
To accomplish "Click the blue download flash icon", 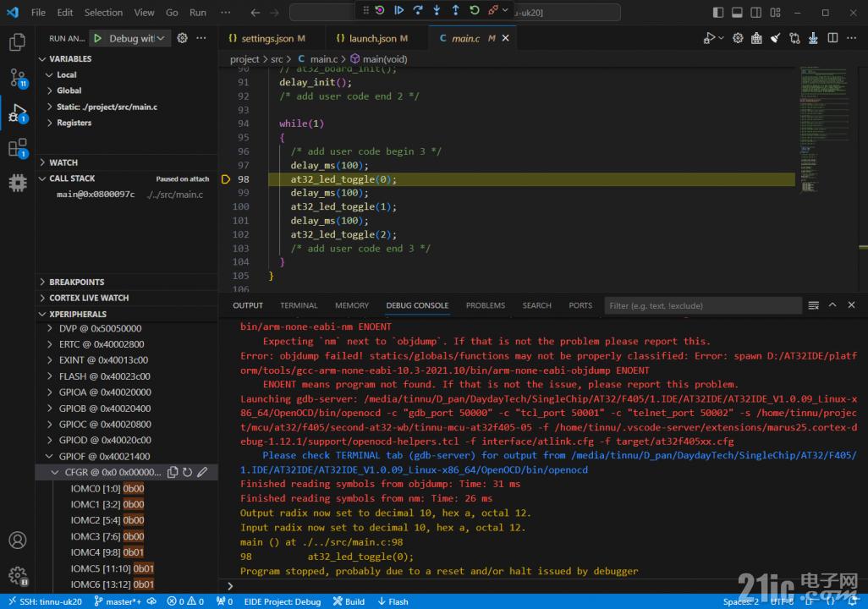I will (x=813, y=38).
